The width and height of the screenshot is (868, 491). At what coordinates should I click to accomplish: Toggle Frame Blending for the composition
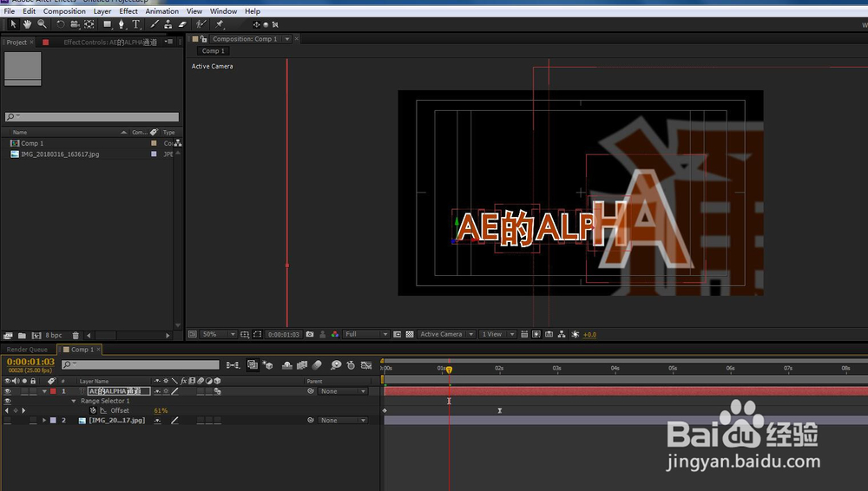[x=302, y=365]
